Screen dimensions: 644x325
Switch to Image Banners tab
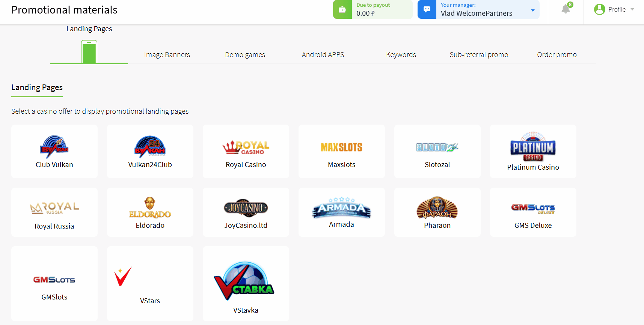(x=167, y=55)
